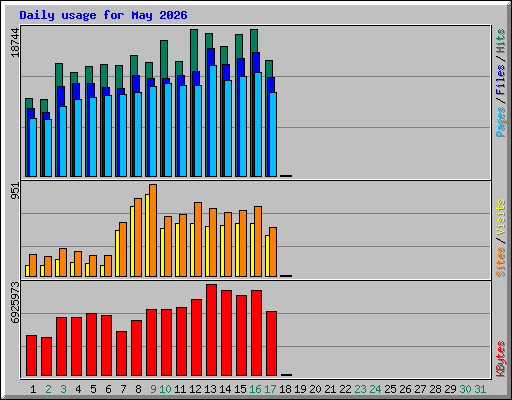Click the cyan Pages bar for day 13
The height and width of the screenshot is (400, 512).
[213, 121]
